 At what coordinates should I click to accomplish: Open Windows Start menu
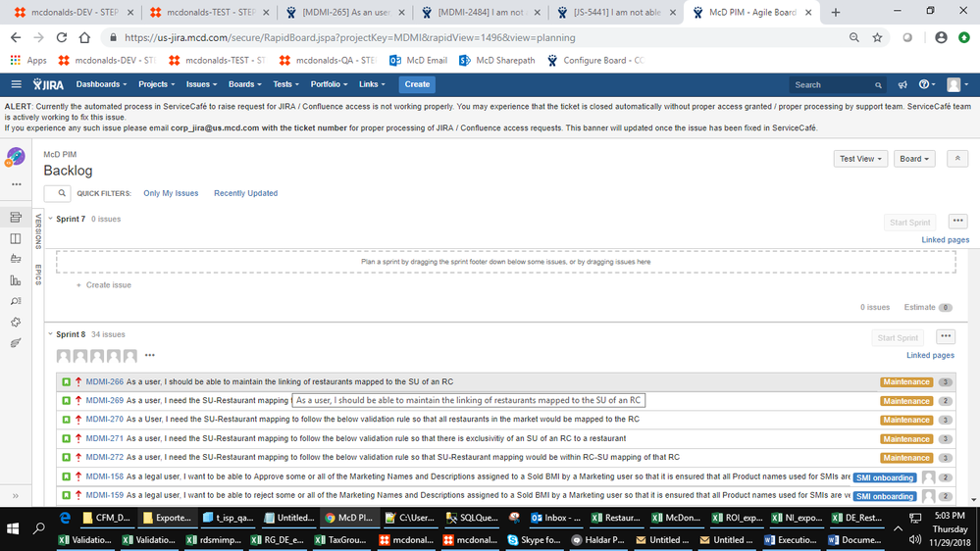point(13,528)
